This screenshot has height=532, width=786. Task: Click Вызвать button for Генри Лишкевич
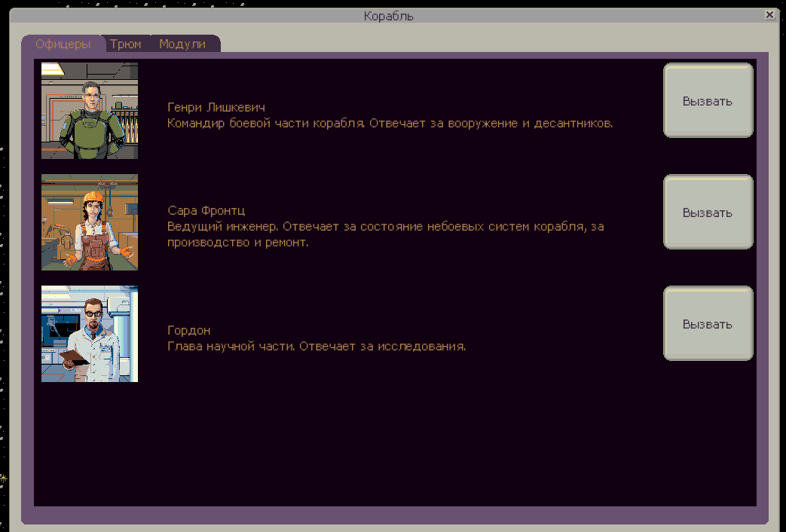pyautogui.click(x=708, y=100)
